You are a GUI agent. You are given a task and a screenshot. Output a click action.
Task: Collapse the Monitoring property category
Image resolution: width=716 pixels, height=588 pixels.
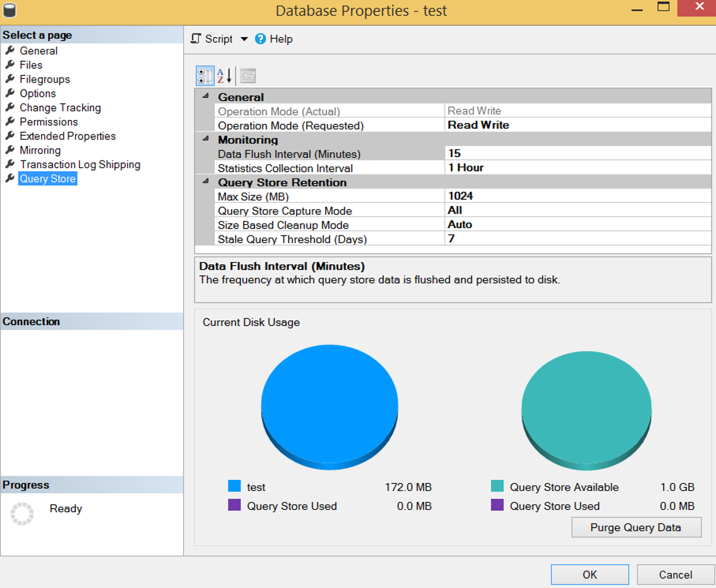click(x=205, y=138)
